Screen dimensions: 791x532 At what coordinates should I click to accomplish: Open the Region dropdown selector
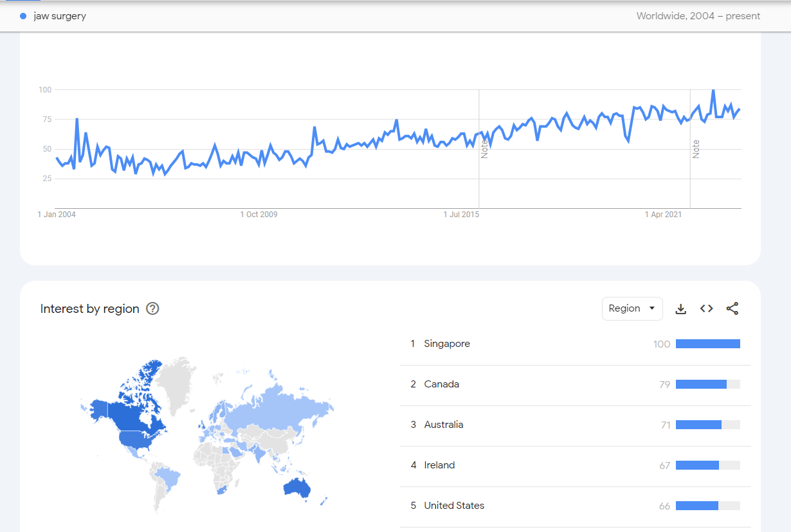[632, 309]
